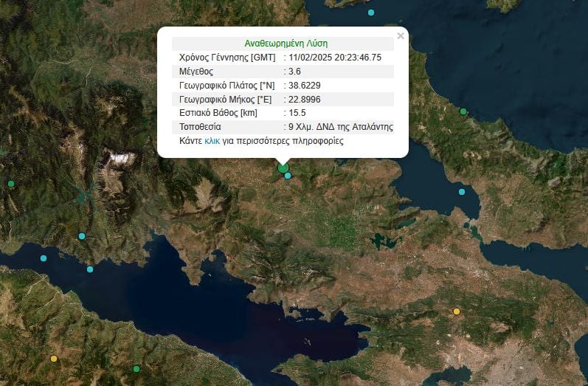Click the focal depth value '15.5'
Image resolution: width=588 pixels, height=386 pixels.
pyautogui.click(x=297, y=112)
